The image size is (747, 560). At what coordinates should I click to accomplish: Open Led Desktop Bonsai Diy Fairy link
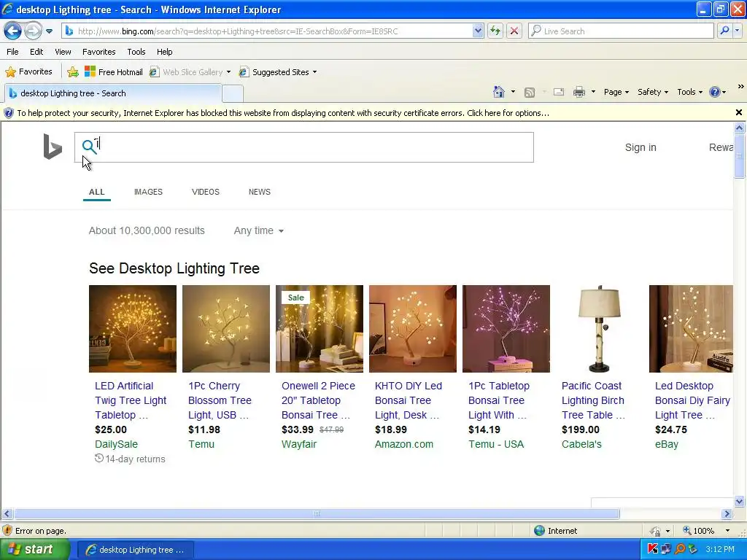(692, 400)
